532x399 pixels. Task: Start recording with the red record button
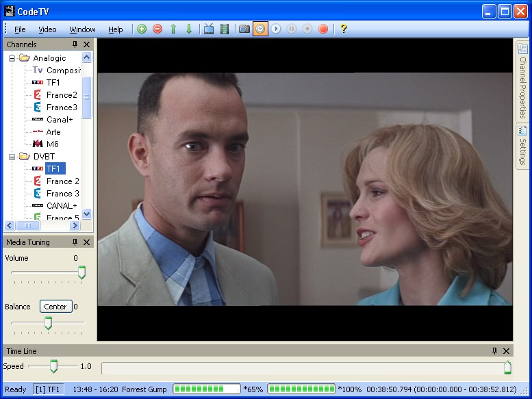point(323,29)
